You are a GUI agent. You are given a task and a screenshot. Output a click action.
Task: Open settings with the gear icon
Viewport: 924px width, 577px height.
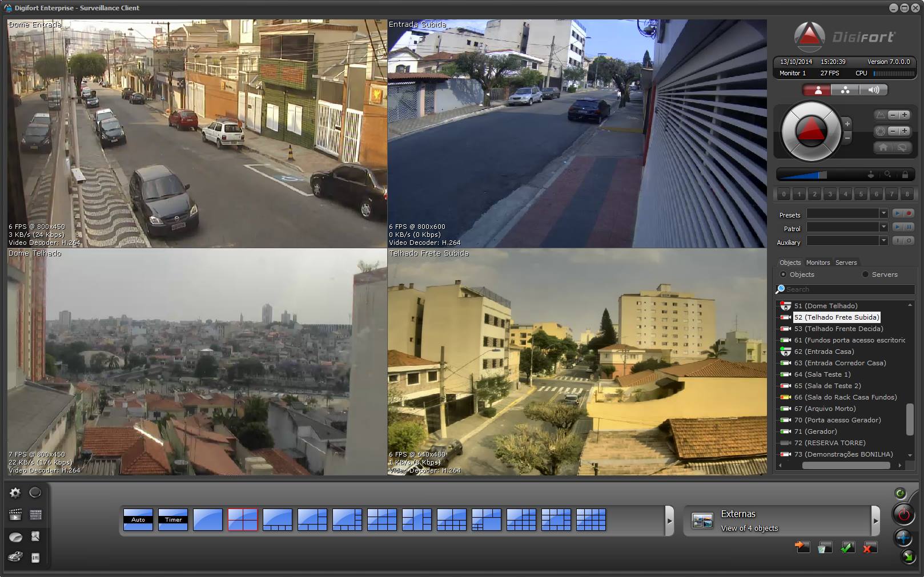15,493
